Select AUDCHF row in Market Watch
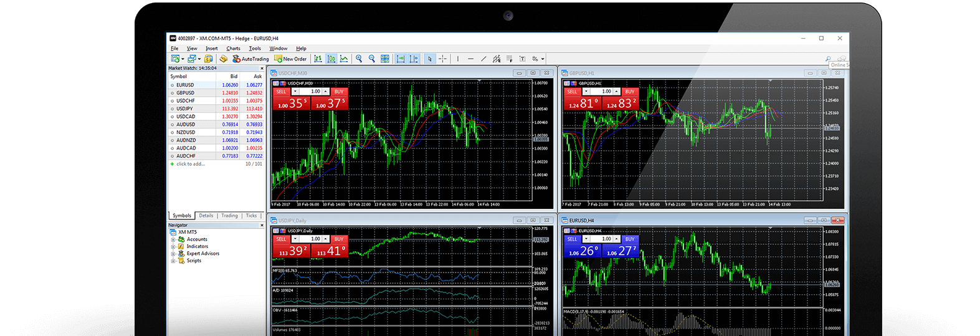The height and width of the screenshot is (336, 980). click(217, 156)
